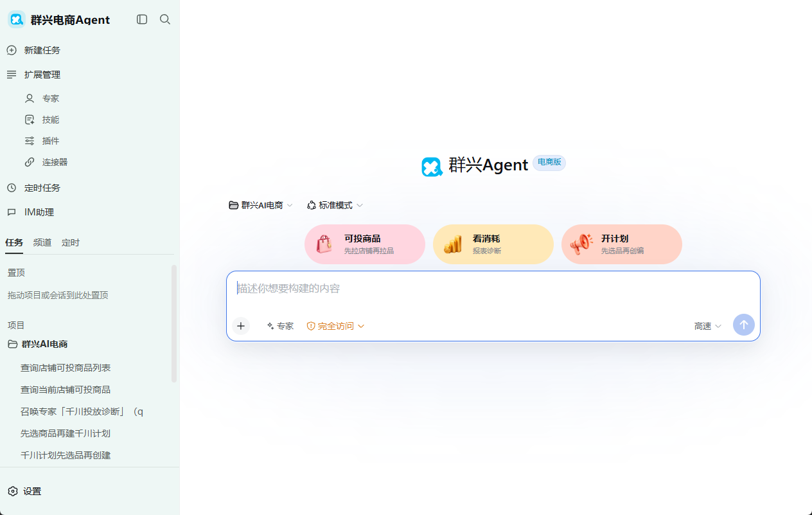Open task 先选商品再建千川计划
Viewport: 812px width, 515px height.
click(x=66, y=433)
